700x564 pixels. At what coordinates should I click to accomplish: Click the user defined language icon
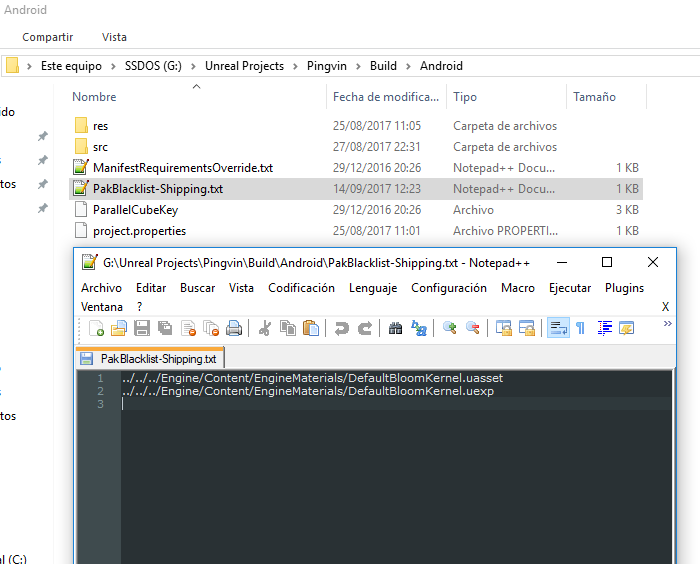point(627,328)
